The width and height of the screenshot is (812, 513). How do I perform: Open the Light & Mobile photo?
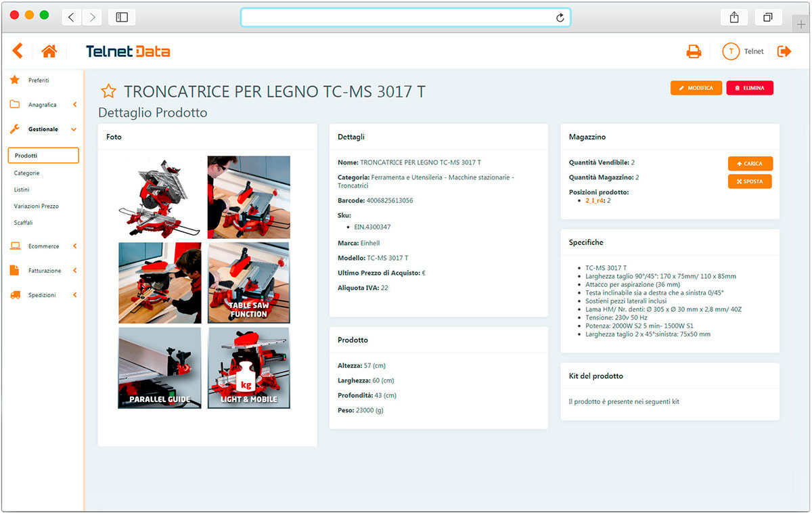tap(249, 368)
